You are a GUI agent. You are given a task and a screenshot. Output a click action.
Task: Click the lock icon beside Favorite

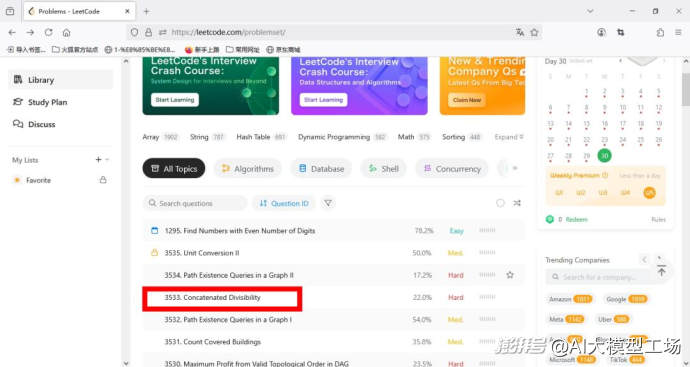[103, 180]
